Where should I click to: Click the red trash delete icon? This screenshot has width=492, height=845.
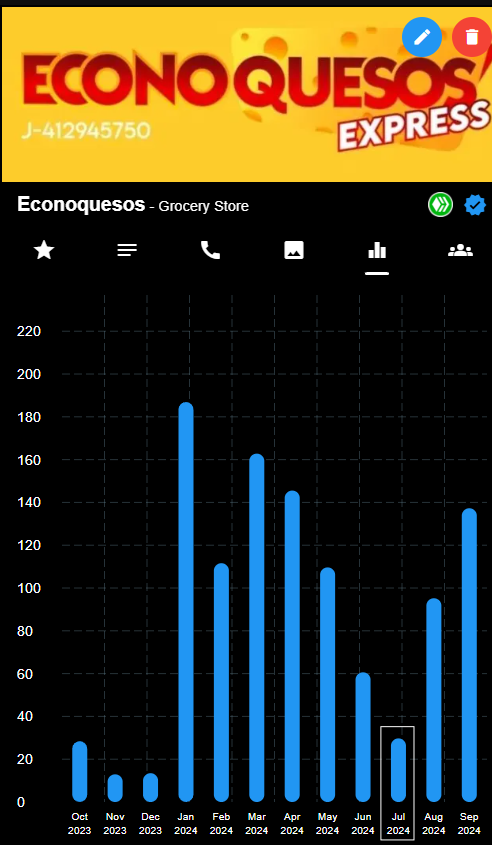472,37
